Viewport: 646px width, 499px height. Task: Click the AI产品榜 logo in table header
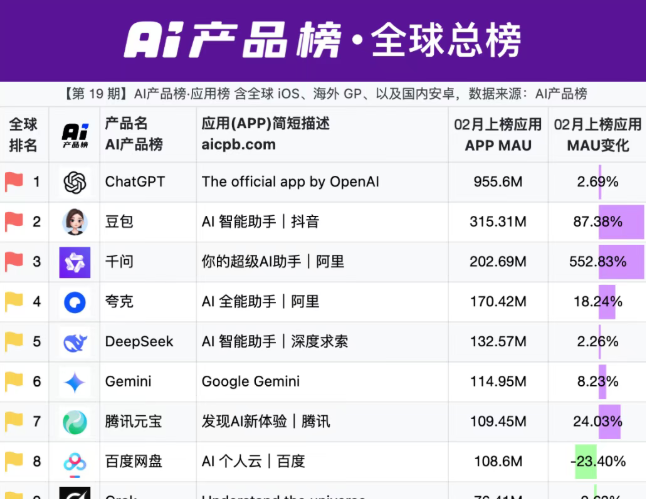coord(75,135)
